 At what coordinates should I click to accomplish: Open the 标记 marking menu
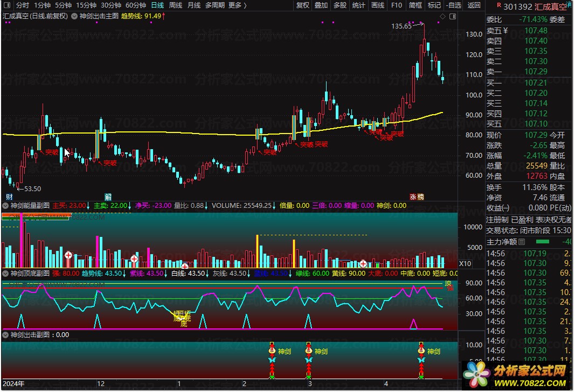tap(434, 5)
